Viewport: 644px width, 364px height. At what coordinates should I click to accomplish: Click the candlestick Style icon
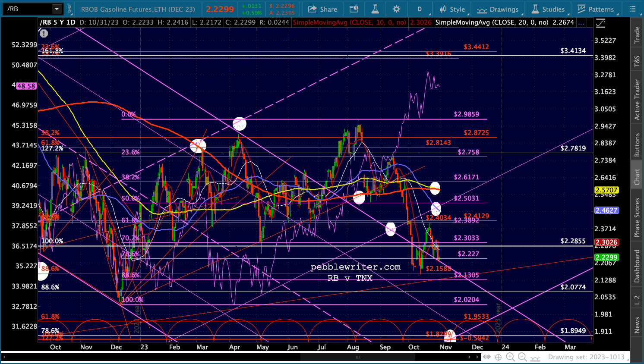pos(443,9)
